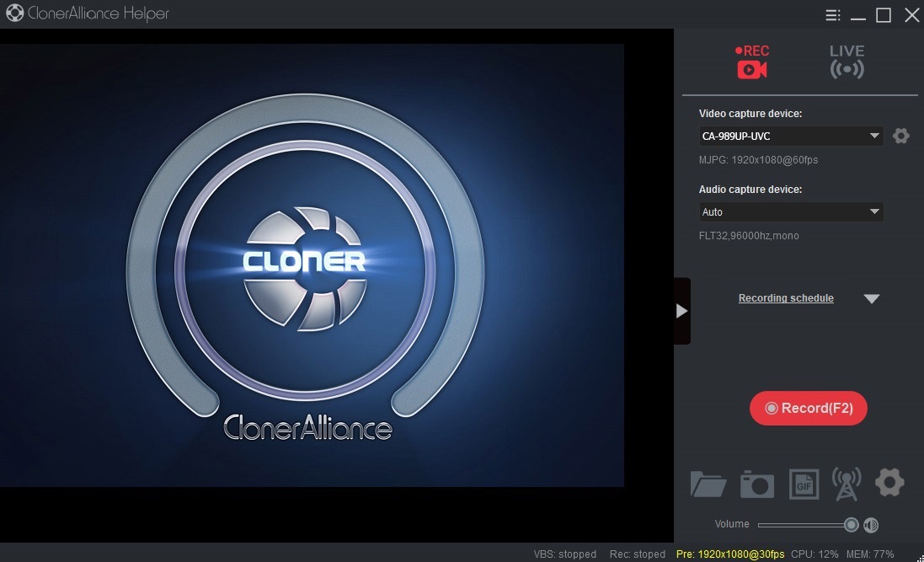This screenshot has width=924, height=562.
Task: Click the Recording schedule link
Action: (786, 298)
